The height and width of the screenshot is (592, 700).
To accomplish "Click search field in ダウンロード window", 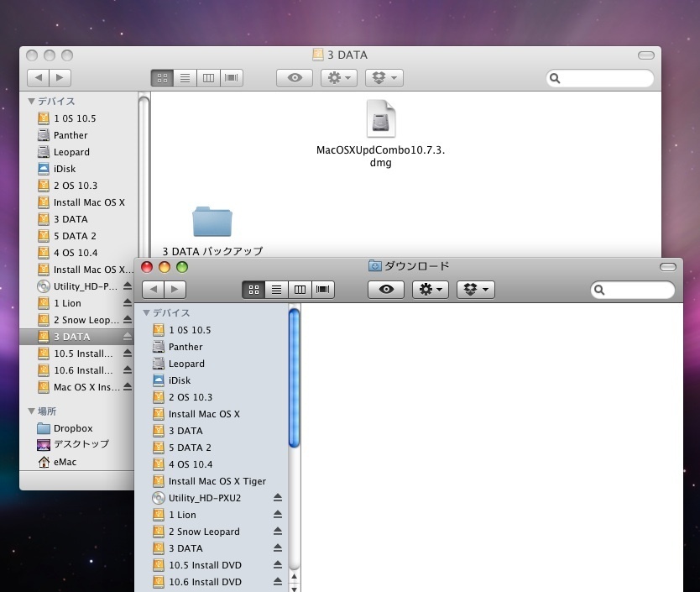I will 633,290.
